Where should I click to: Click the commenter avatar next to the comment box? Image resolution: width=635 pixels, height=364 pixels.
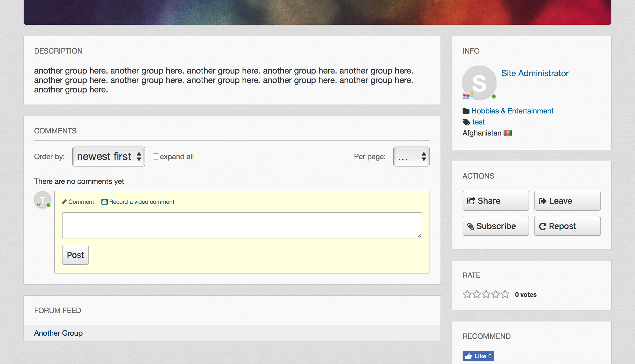point(42,200)
